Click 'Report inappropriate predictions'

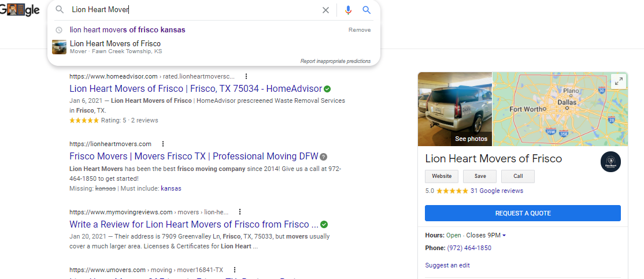tap(335, 61)
